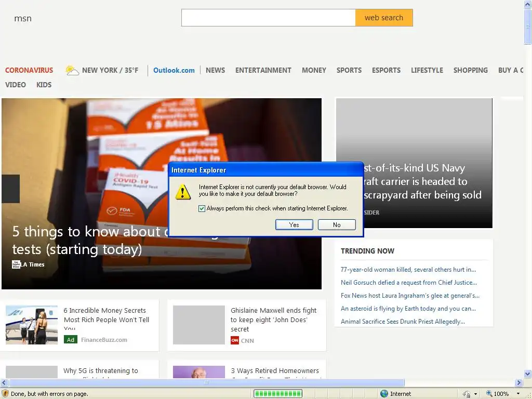Open NEW YORK / 35°F weather link
The height and width of the screenshot is (399, 532).
[110, 70]
